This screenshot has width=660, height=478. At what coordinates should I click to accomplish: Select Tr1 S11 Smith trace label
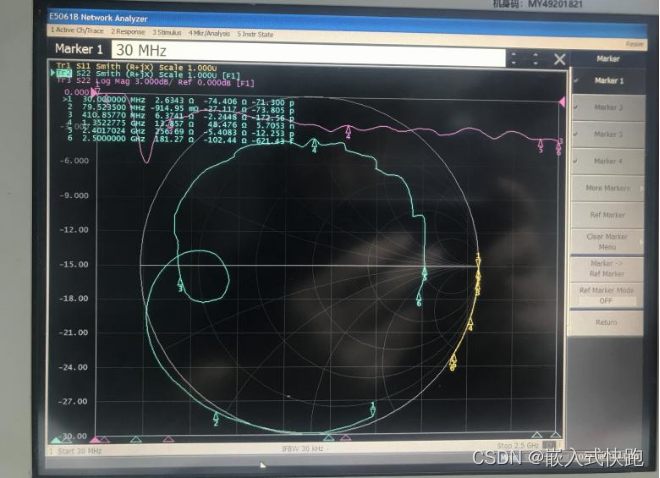pyautogui.click(x=137, y=67)
